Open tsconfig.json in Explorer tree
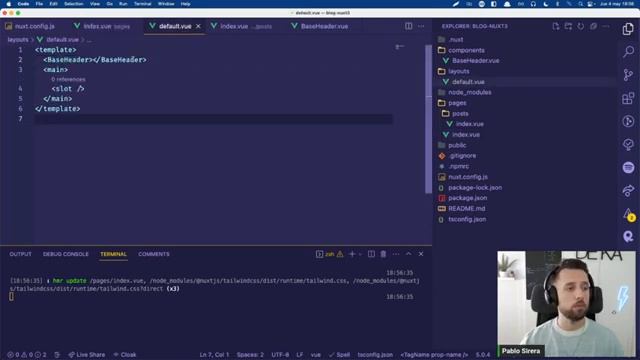Screen dimensions: 640x360 (467, 219)
